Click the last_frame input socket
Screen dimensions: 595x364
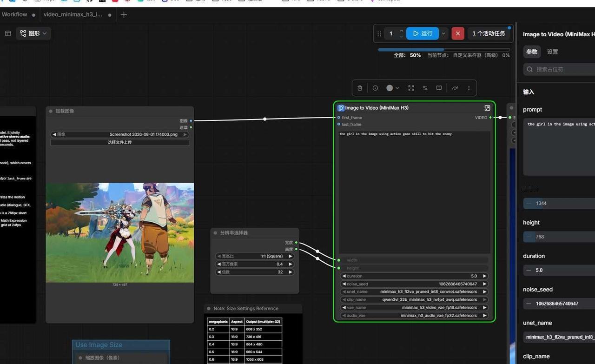pos(339,124)
